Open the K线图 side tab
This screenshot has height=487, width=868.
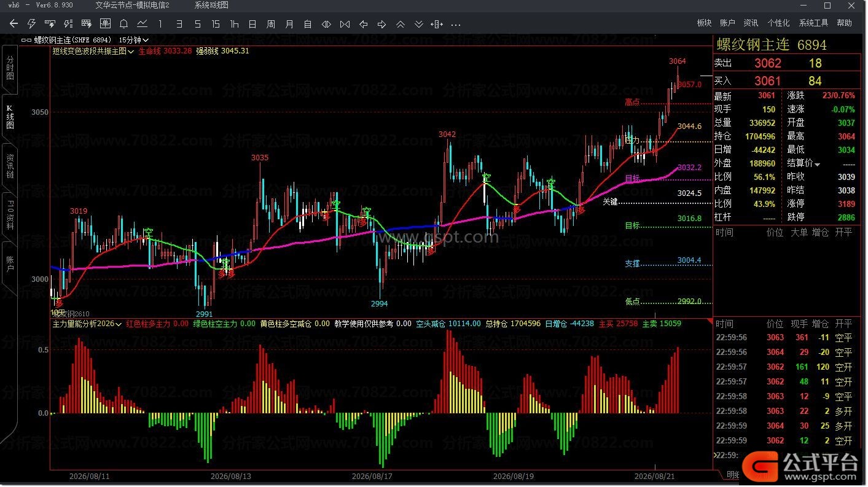tap(10, 117)
